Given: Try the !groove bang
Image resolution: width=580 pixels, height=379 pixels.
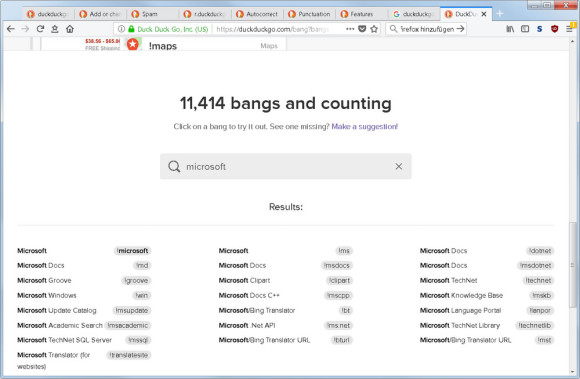Looking at the screenshot, I should [x=136, y=280].
